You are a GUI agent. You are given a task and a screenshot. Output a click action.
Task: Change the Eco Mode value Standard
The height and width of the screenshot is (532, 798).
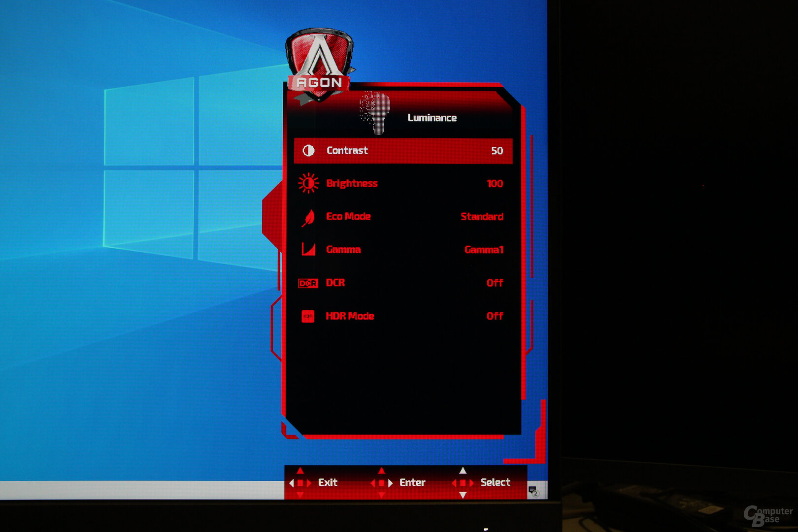point(482,217)
